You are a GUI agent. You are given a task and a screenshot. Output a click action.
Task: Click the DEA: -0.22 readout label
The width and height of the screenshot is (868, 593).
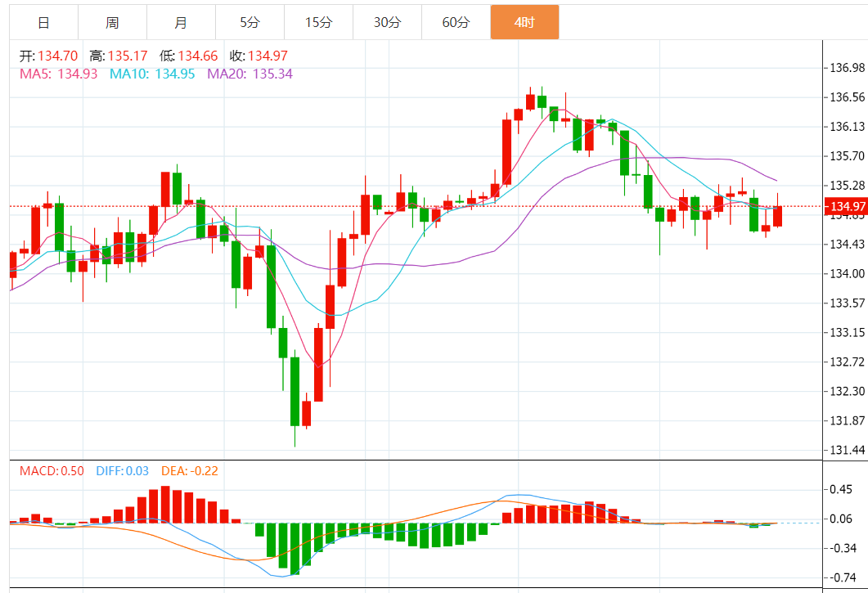click(190, 471)
